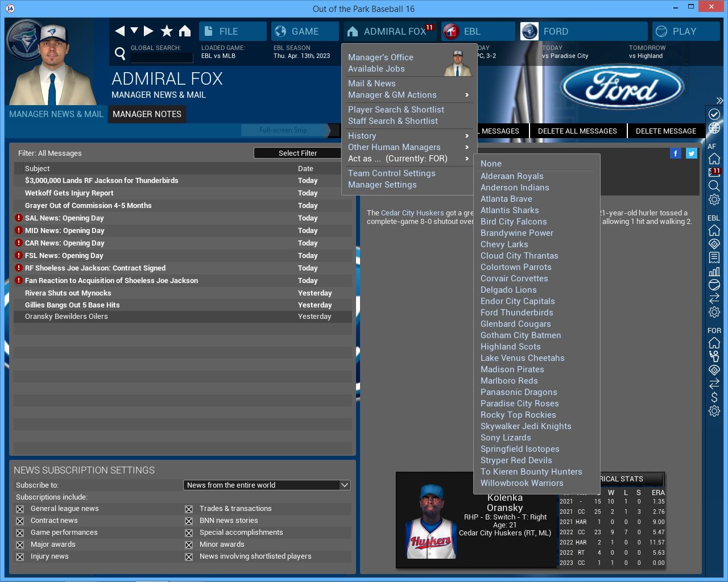Screen dimensions: 728x582
Task: Select Gotham City Batmen from team list
Action: point(520,335)
